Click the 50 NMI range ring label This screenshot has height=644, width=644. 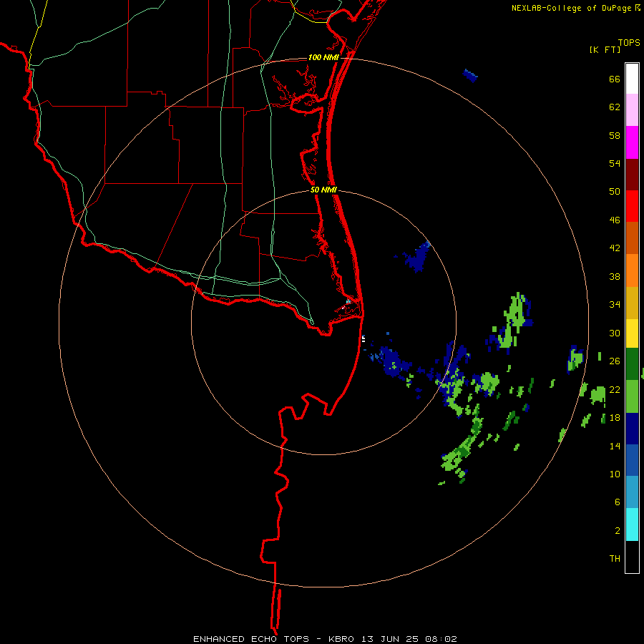coord(323,190)
